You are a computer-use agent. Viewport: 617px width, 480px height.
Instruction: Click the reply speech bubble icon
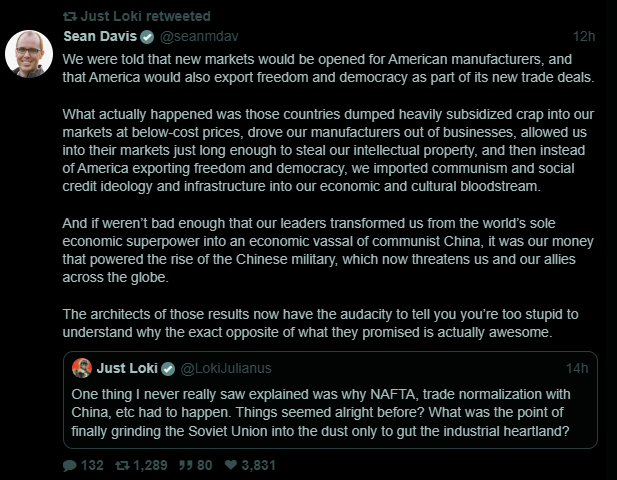click(x=69, y=465)
